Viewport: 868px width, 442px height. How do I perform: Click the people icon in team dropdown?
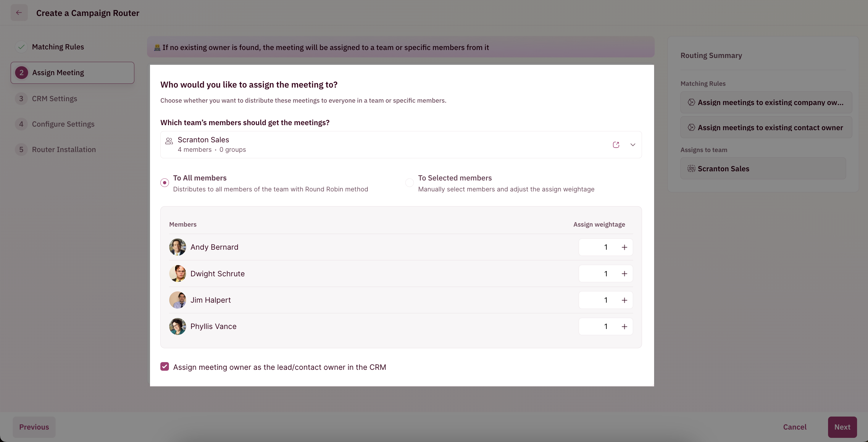coord(169,141)
